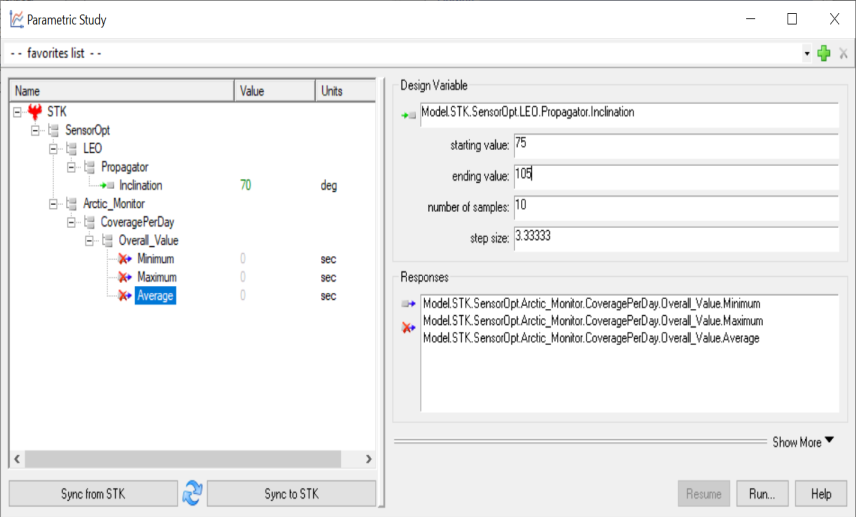Image resolution: width=856 pixels, height=517 pixels.
Task: Click the Name column header
Action: coord(122,91)
